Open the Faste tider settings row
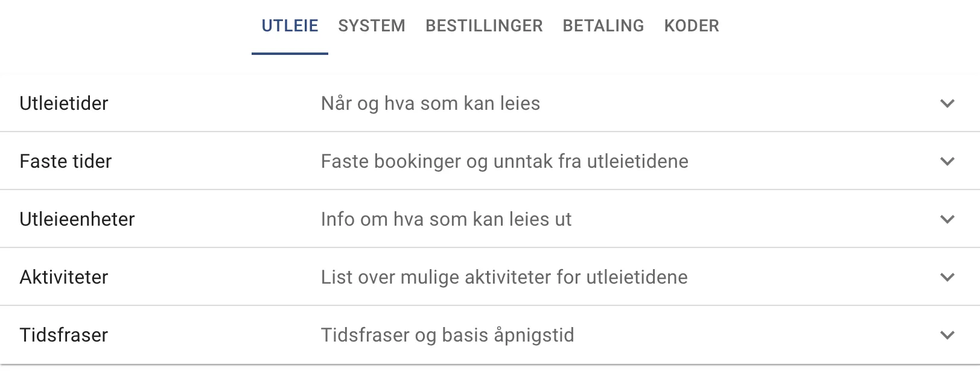Image resolution: width=980 pixels, height=385 pixels. click(x=65, y=161)
